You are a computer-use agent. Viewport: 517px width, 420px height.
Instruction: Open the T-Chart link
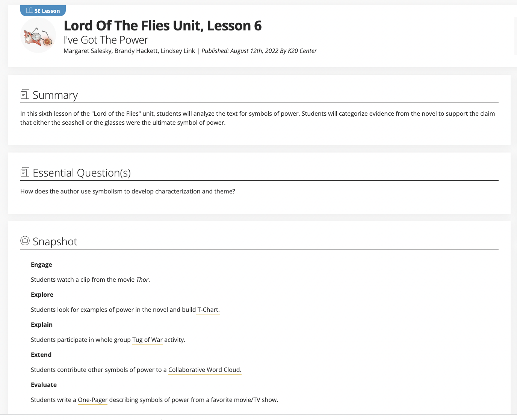pos(208,310)
